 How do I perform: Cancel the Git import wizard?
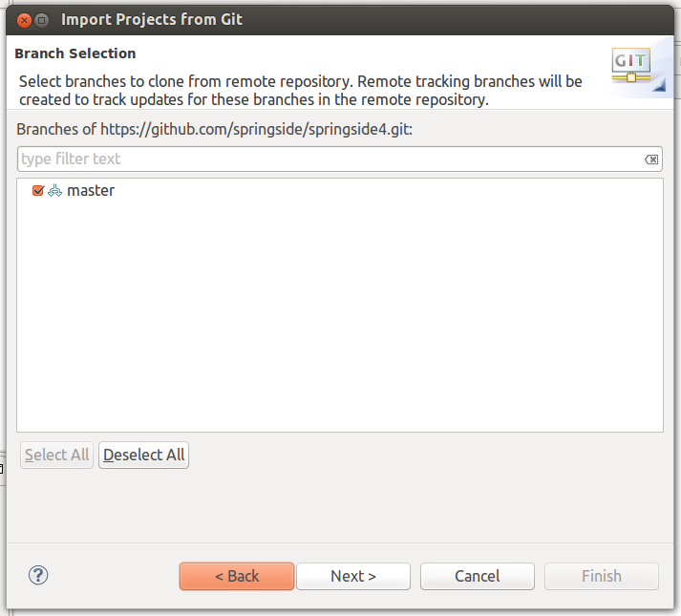[x=478, y=576]
